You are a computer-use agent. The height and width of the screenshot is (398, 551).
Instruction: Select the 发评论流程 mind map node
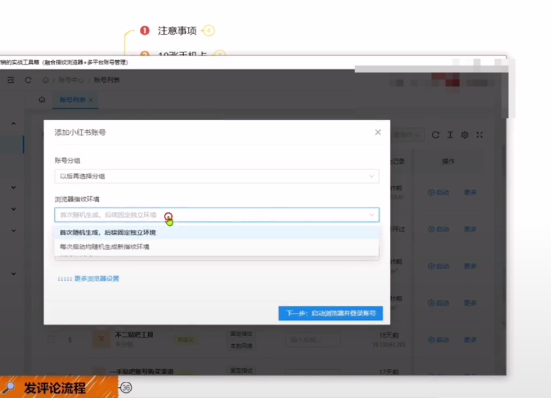(x=55, y=388)
